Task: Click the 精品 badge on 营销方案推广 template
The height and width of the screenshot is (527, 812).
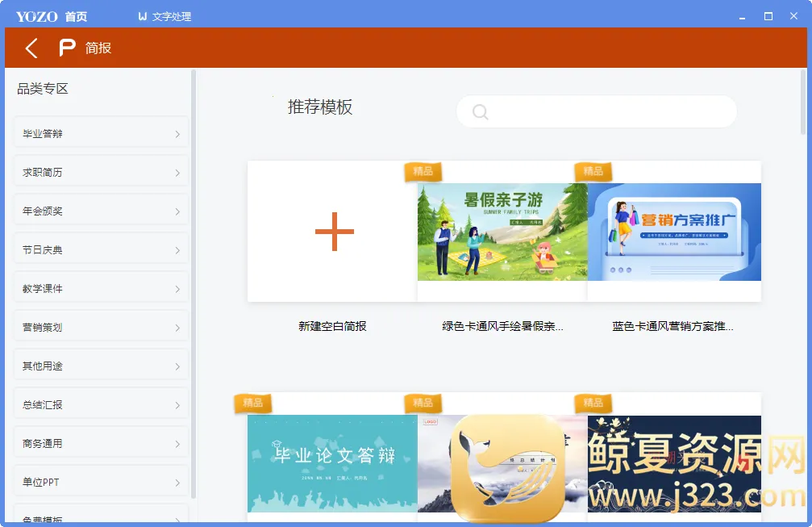Action: tap(593, 171)
